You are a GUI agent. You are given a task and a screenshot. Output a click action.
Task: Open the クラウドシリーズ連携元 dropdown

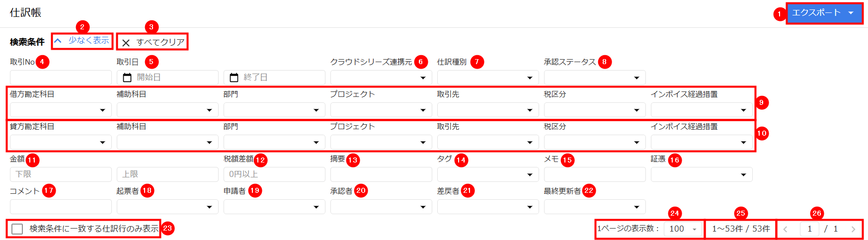[x=381, y=78]
